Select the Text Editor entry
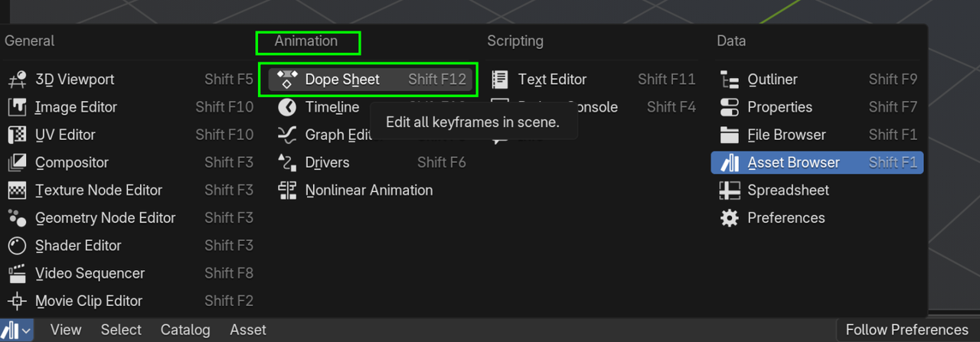The image size is (980, 342). pos(552,80)
